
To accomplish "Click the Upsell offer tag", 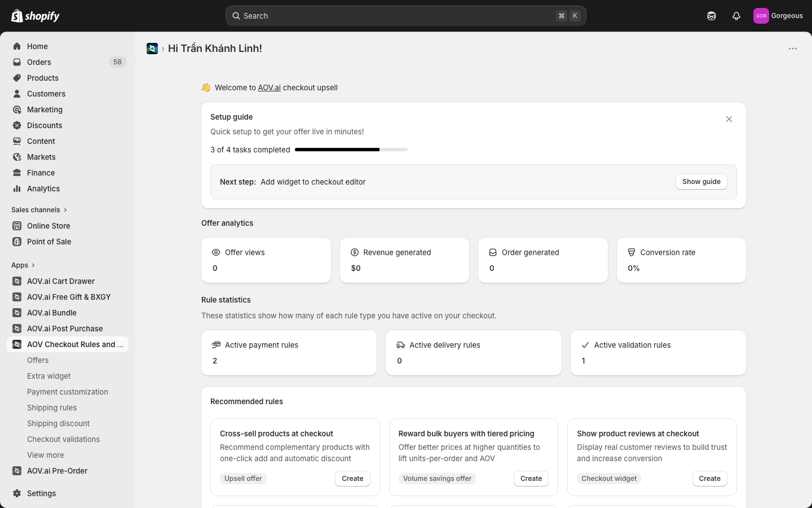I will point(243,479).
